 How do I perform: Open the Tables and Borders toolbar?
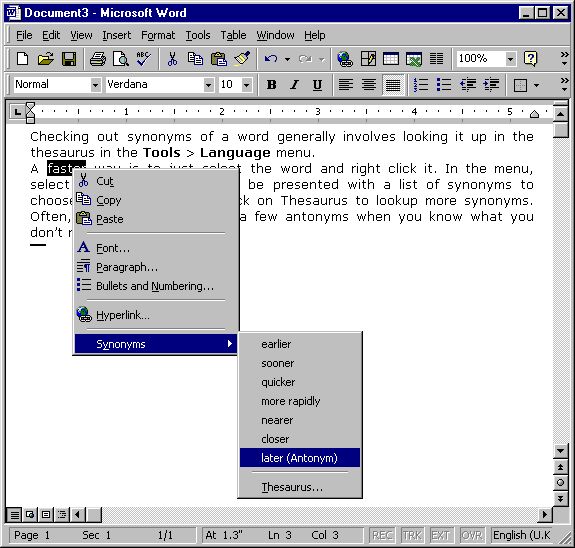tap(368, 59)
